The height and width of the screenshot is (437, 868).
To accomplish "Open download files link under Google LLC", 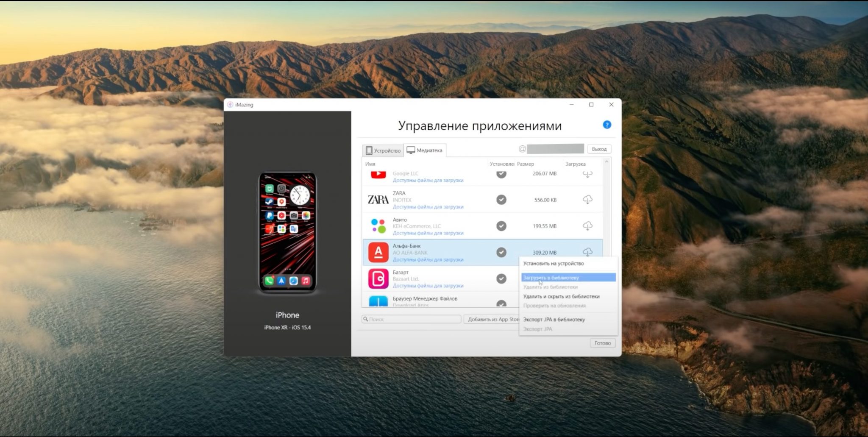I will tap(428, 180).
